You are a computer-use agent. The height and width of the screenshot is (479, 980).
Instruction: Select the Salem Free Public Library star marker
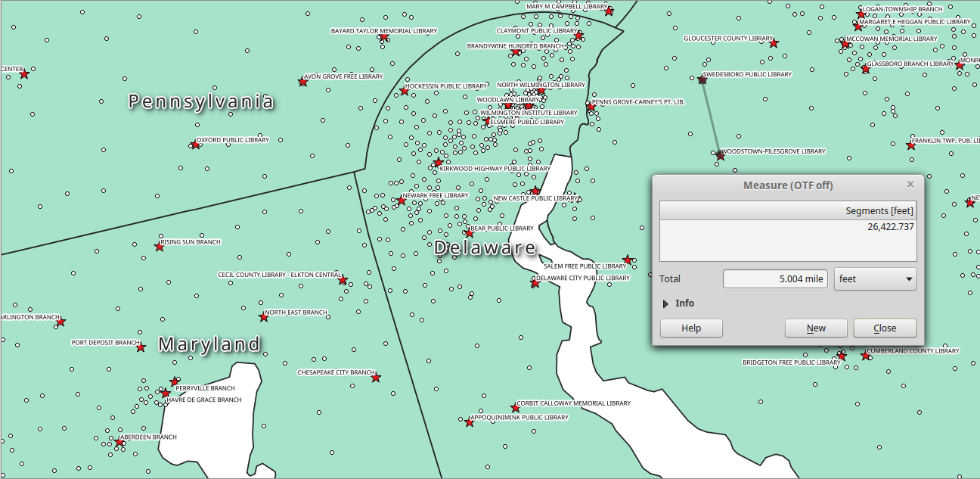pyautogui.click(x=627, y=261)
